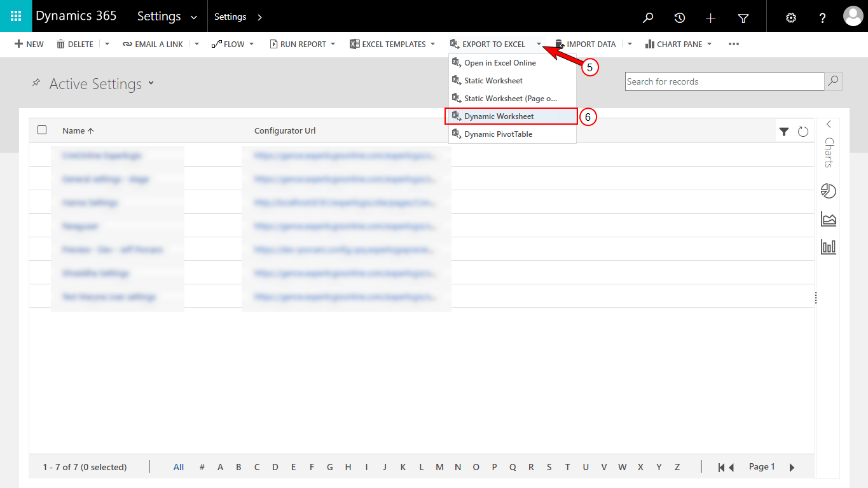Screen dimensions: 868x488
Task: Click the search records magnifier button
Action: 833,81
